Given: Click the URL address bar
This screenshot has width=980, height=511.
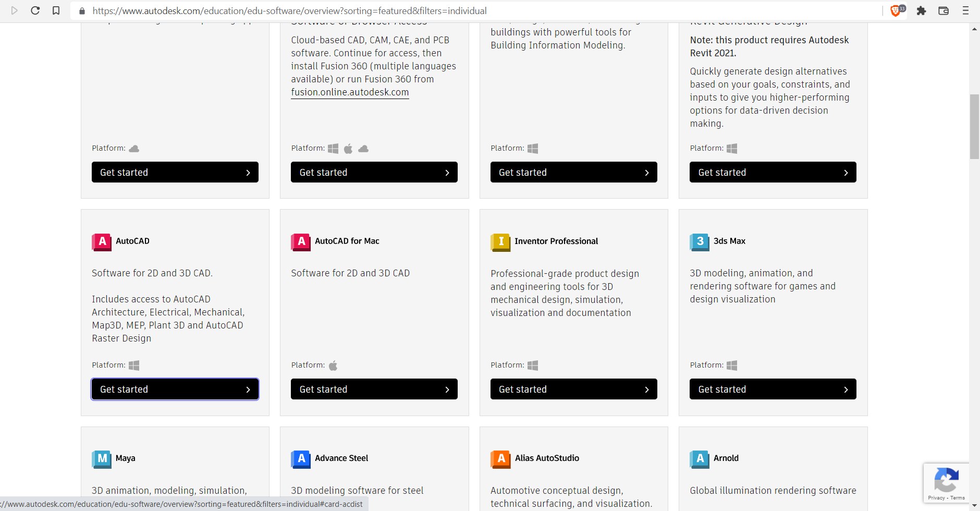Looking at the screenshot, I should click(x=480, y=10).
